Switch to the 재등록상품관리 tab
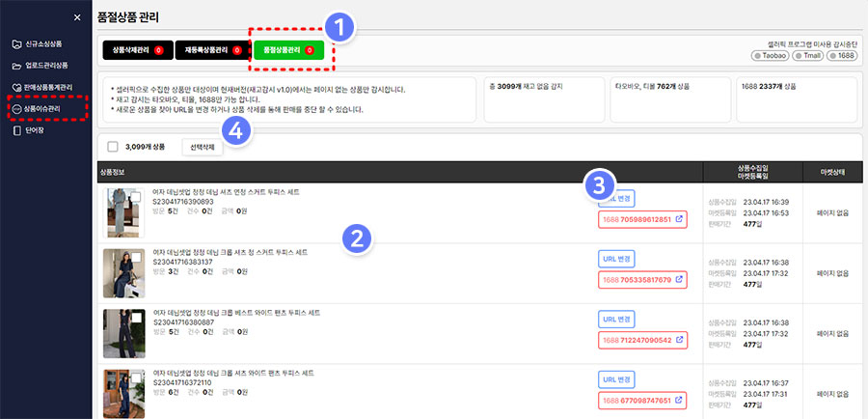The image size is (868, 419). tap(209, 49)
